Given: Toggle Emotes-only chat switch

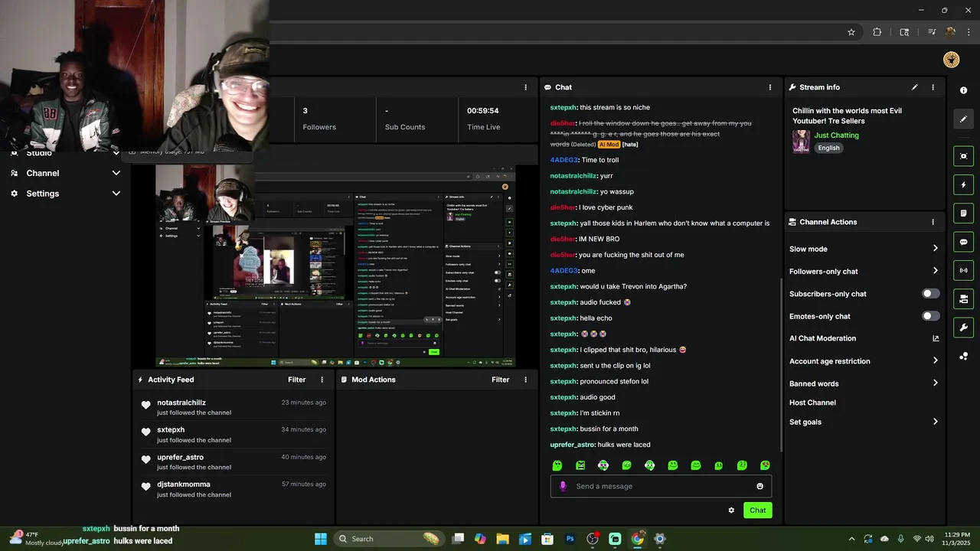Looking at the screenshot, I should tap(930, 316).
